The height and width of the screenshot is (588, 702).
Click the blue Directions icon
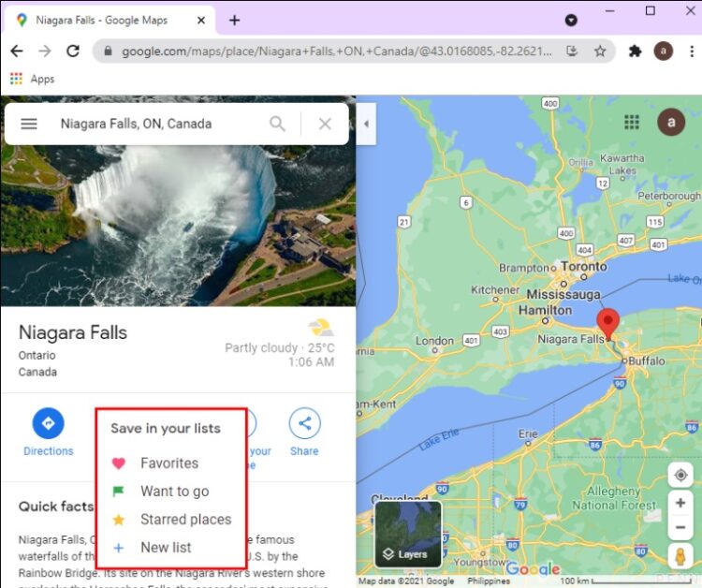(x=49, y=423)
